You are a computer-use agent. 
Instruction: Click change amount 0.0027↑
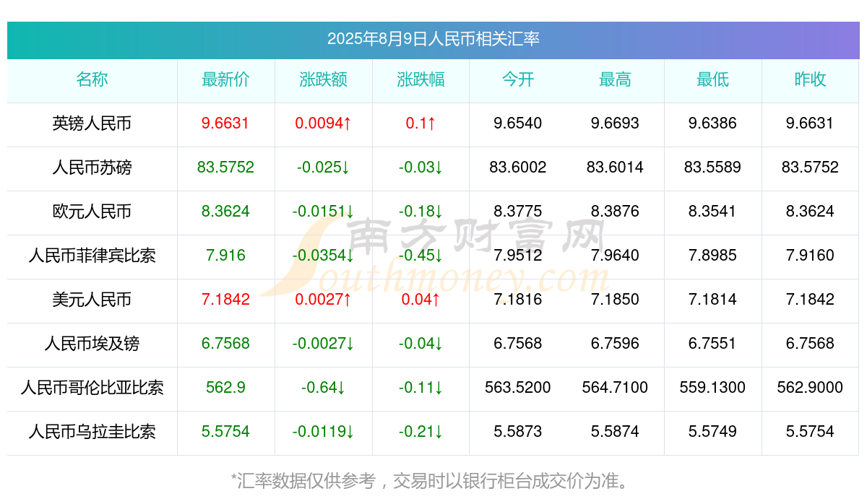[323, 300]
